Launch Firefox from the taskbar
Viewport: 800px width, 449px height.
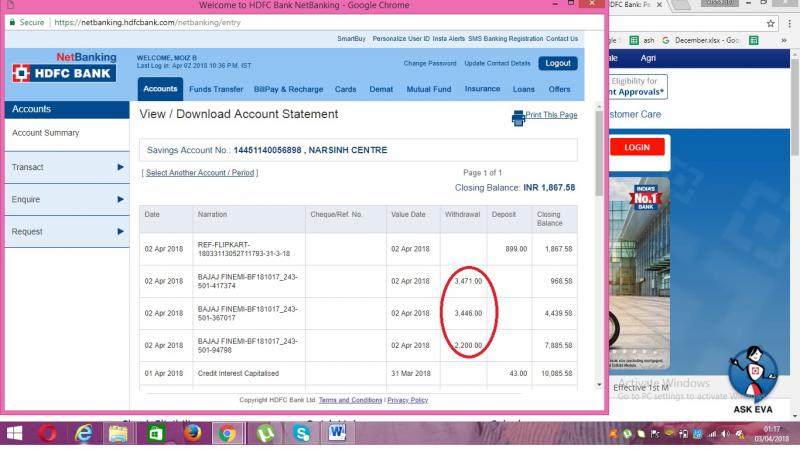(192, 434)
